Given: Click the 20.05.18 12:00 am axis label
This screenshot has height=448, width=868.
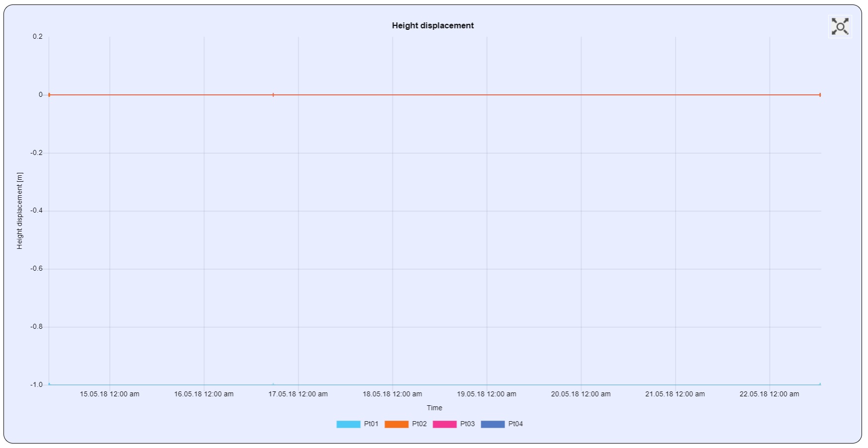Looking at the screenshot, I should [581, 394].
